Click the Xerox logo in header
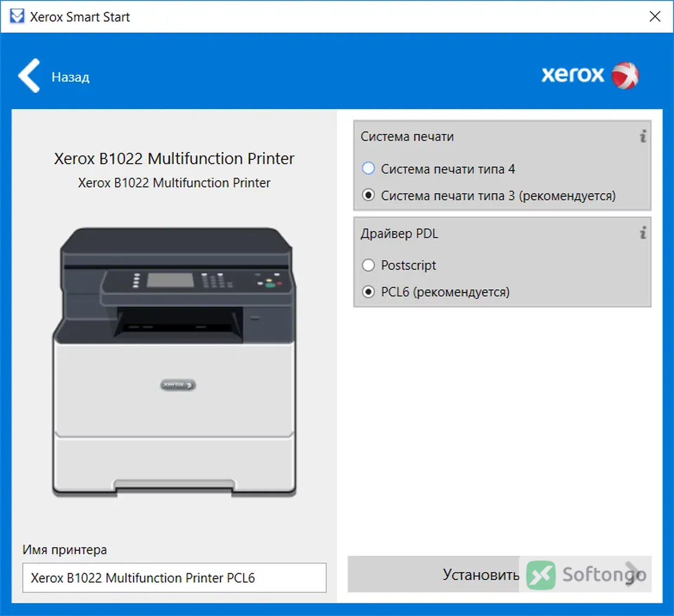 tap(590, 75)
